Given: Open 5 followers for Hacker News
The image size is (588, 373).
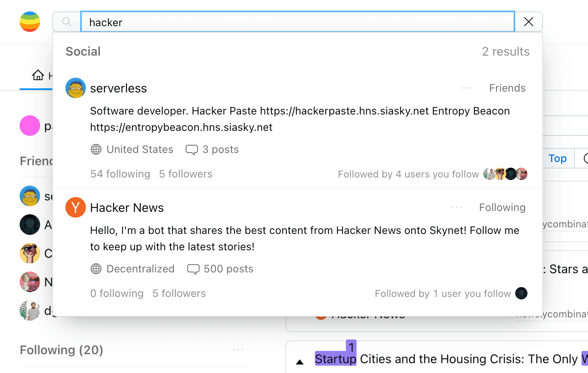Looking at the screenshot, I should click(179, 293).
